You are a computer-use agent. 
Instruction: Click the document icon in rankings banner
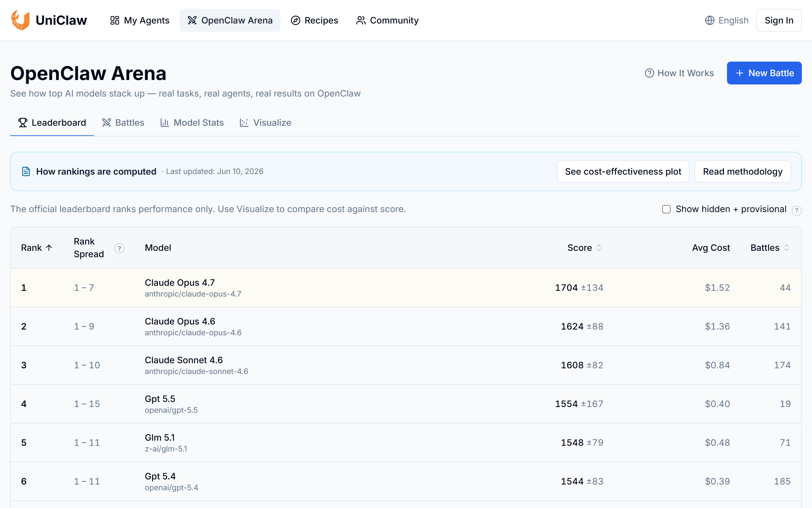tap(26, 171)
